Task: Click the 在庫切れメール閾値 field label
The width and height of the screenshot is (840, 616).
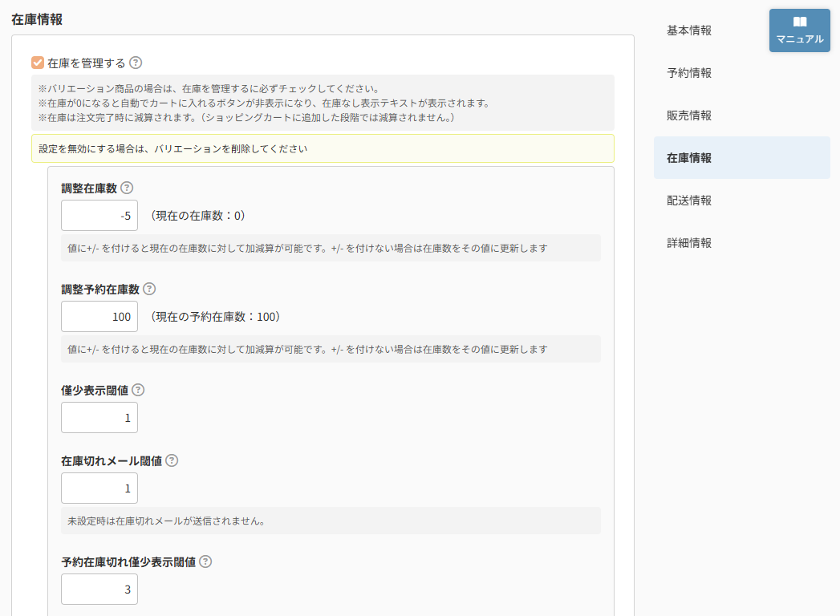Action: coord(112,460)
